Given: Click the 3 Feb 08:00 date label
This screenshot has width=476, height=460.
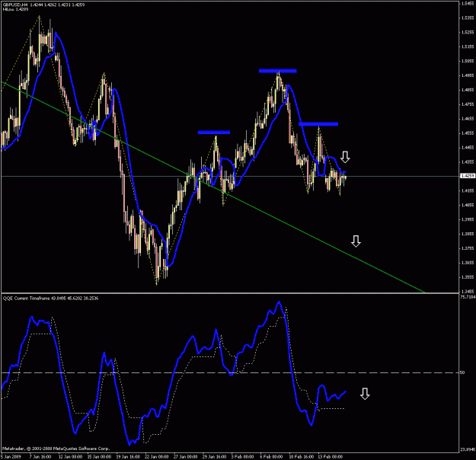Looking at the screenshot, I should coord(242,457).
